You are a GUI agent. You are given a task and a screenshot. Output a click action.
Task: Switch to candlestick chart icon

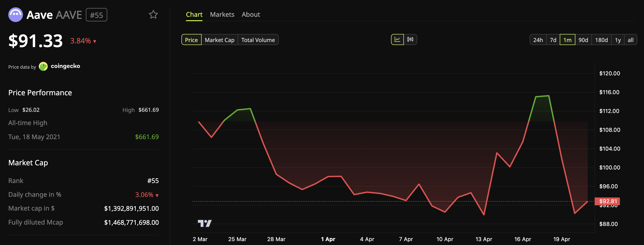[x=411, y=39]
